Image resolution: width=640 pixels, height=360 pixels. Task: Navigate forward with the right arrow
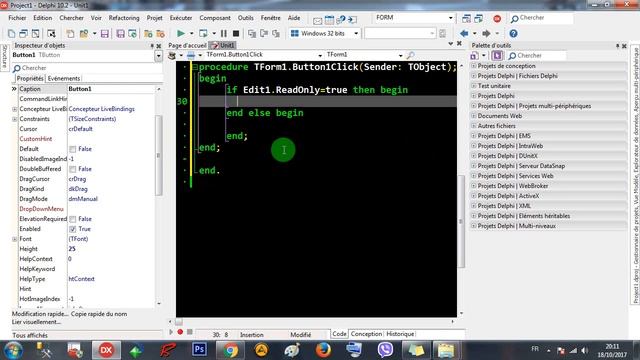(x=486, y=33)
